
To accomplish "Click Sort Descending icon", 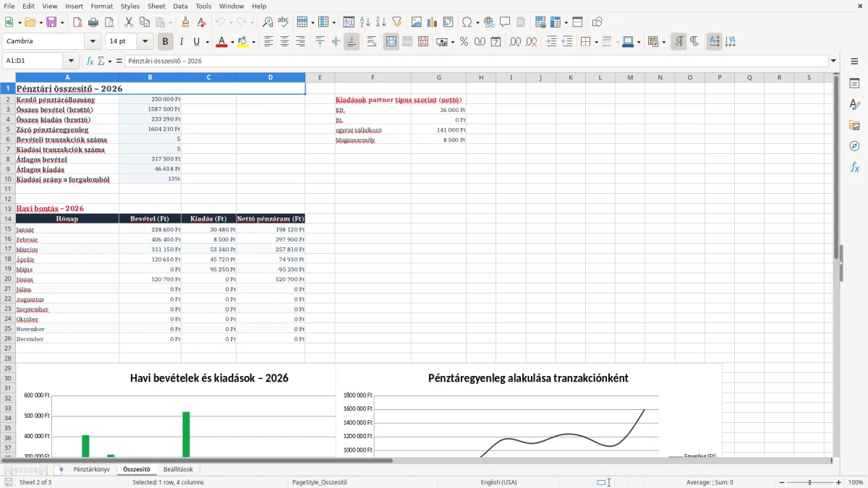I will pos(381,22).
